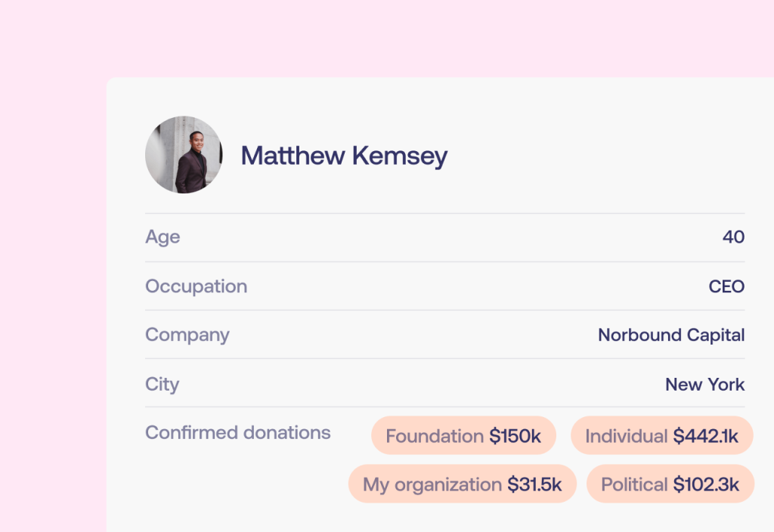774x532 pixels.
Task: Select the Individual $442.1k donation tag
Action: [x=661, y=435]
